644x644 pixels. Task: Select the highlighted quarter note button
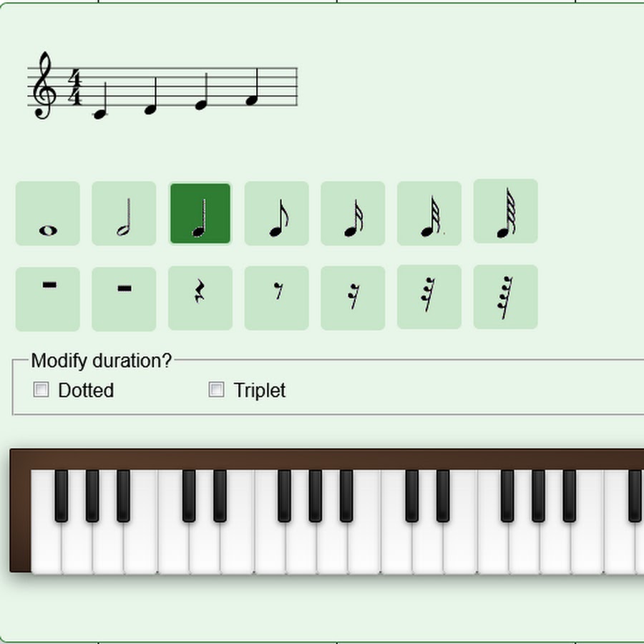pos(200,213)
